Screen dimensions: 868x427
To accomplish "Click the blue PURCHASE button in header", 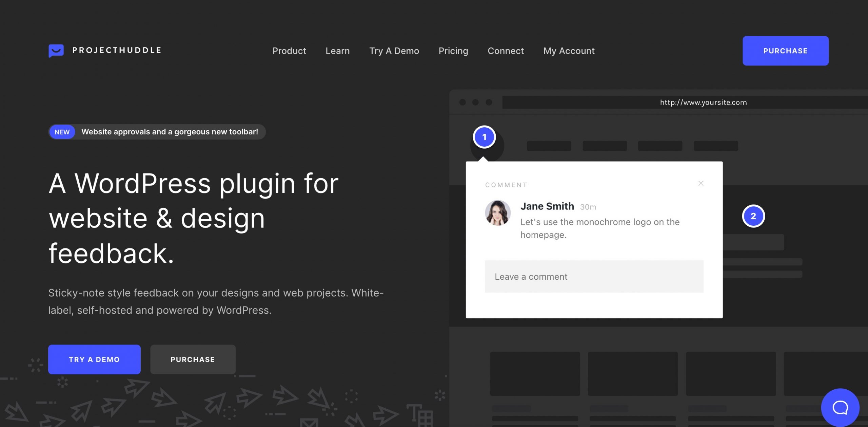I will [785, 51].
